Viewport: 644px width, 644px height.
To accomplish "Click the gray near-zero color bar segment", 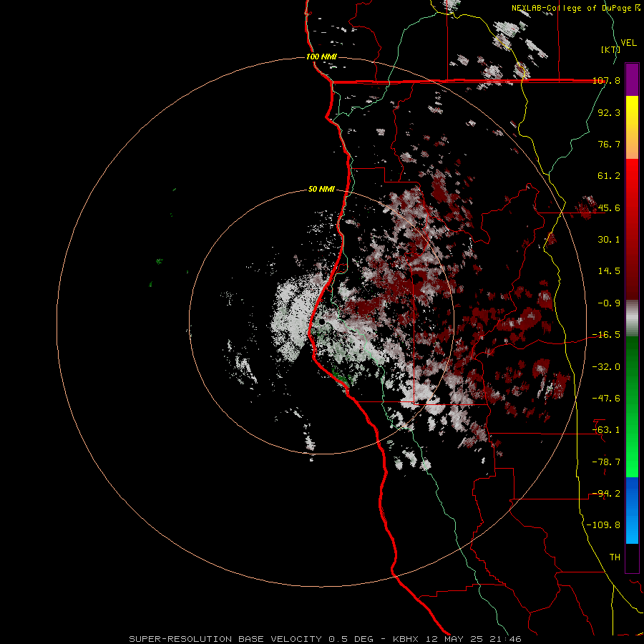I will (632, 318).
